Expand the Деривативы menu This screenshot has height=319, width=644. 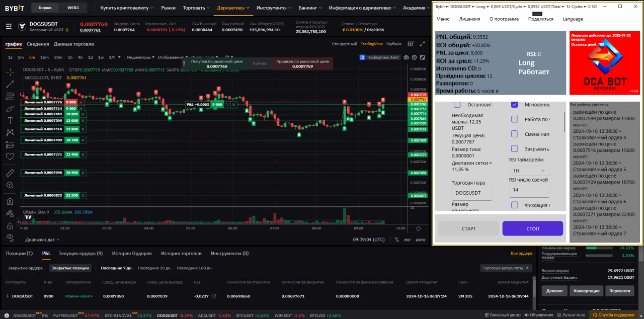pos(233,8)
